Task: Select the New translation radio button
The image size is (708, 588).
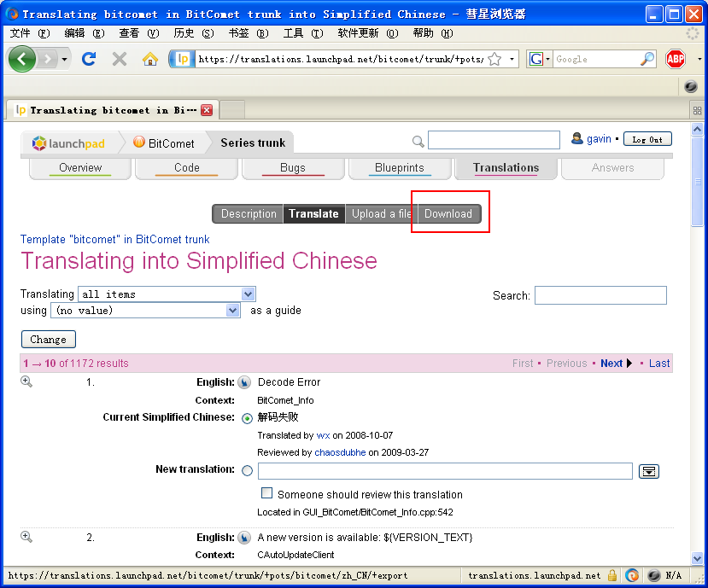Action: (x=248, y=470)
